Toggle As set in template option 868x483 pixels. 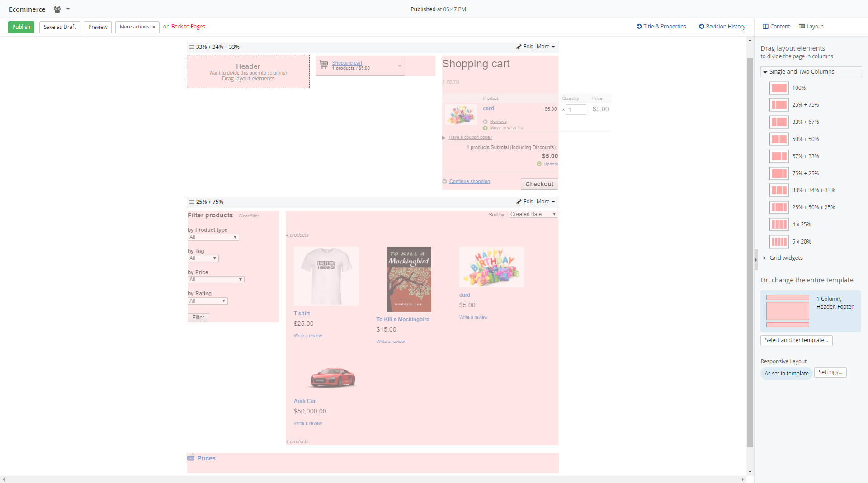[786, 374]
